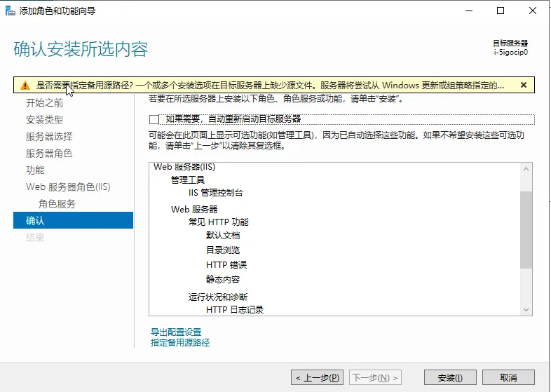This screenshot has width=551, height=392.
Task: Open the 功能 step in sidebar
Action: [x=35, y=170]
